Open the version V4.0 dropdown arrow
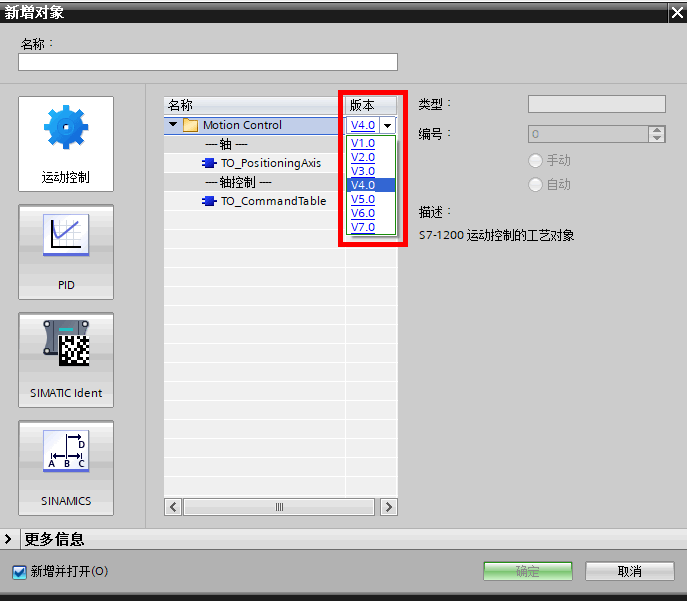This screenshot has width=687, height=601. [x=387, y=125]
